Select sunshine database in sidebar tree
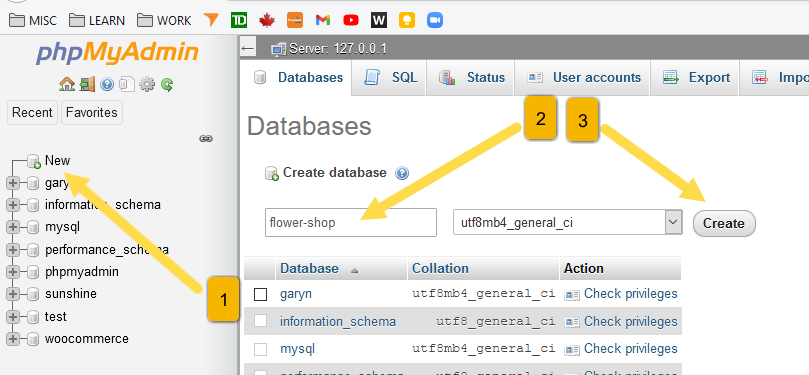Image resolution: width=809 pixels, height=375 pixels. [x=71, y=294]
